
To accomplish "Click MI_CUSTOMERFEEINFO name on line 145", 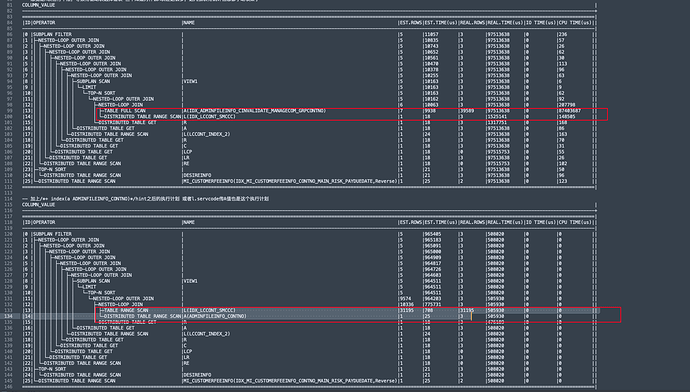I will point(290,381).
